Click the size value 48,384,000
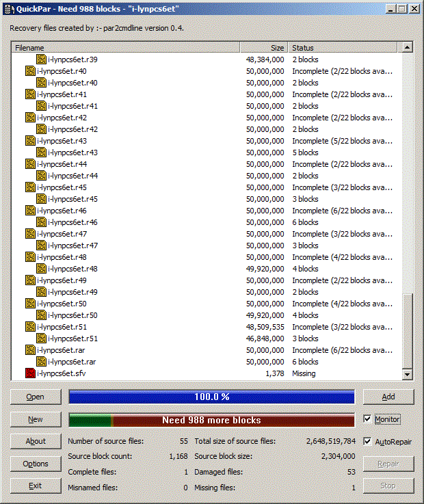 click(x=265, y=59)
